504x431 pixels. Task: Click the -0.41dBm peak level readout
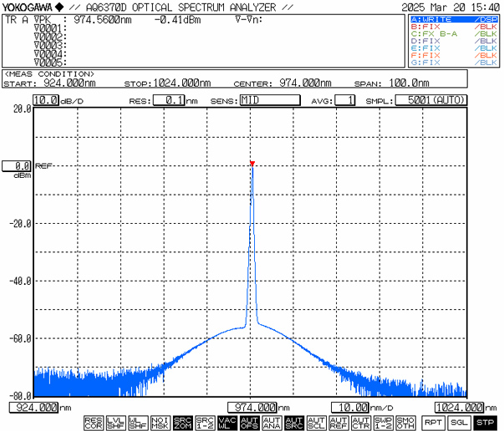coord(177,20)
